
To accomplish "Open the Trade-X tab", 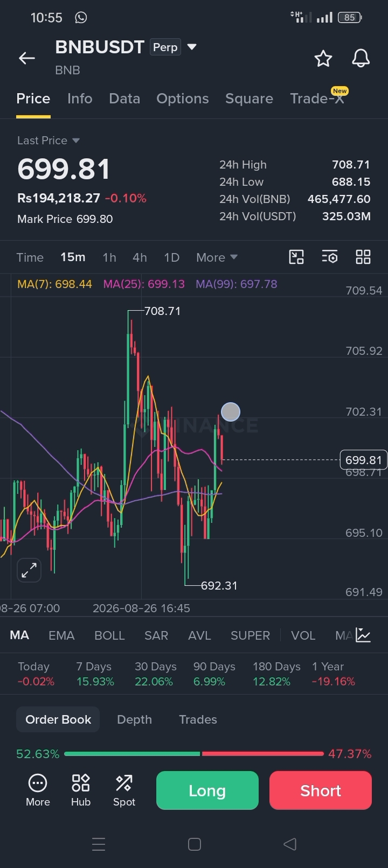I will pyautogui.click(x=317, y=99).
